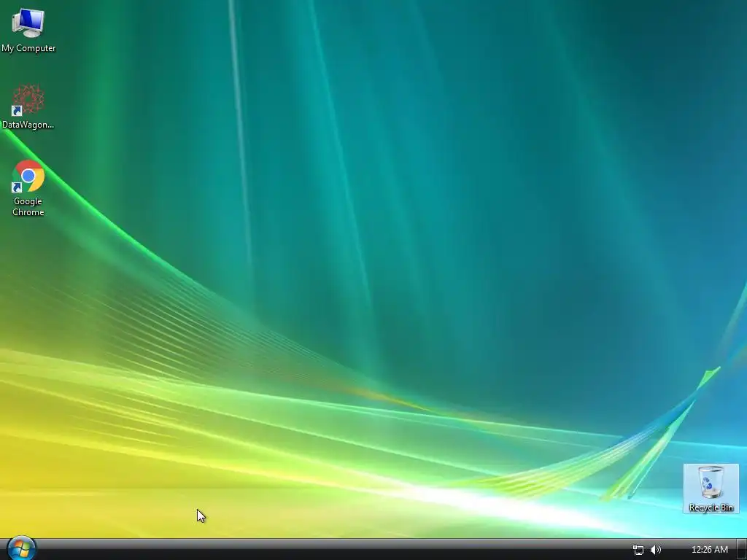The height and width of the screenshot is (560, 747).
Task: Click the Show Desktop strip beside clock
Action: [741, 550]
